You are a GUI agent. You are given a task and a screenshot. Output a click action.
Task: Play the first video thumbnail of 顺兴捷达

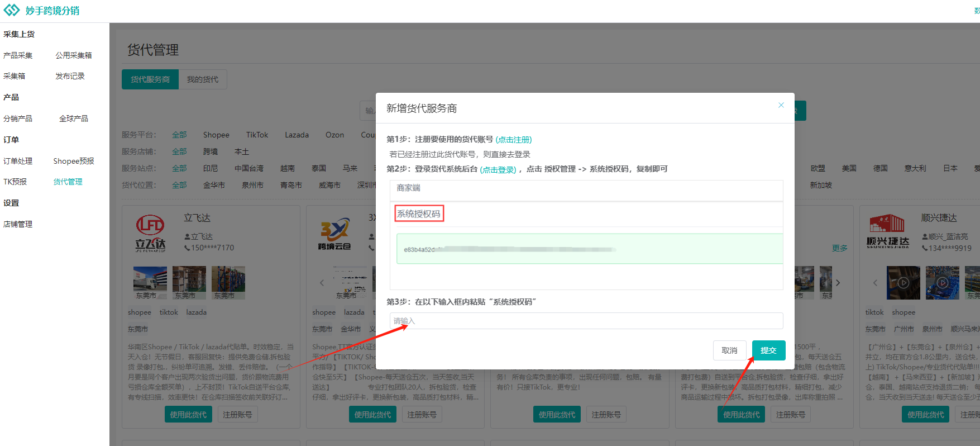coord(903,283)
